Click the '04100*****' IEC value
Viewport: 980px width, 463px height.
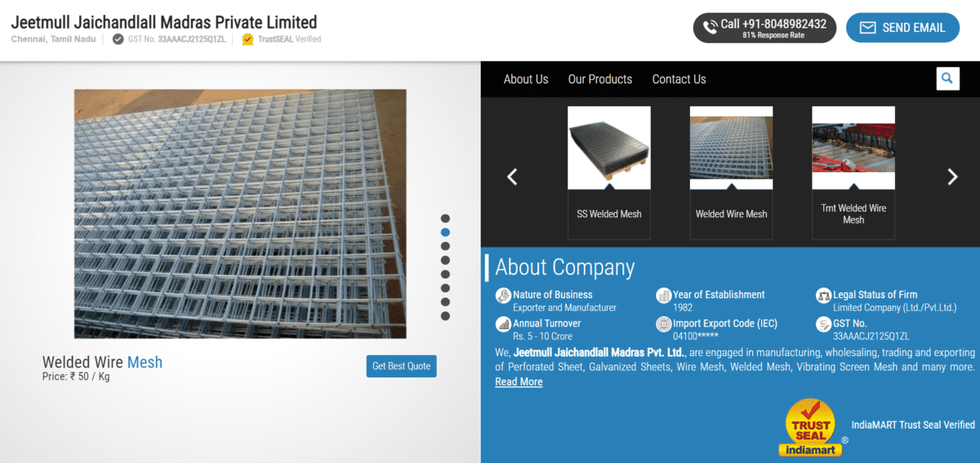click(696, 336)
